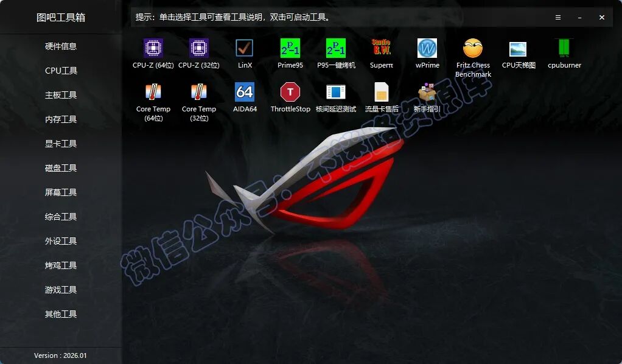Switch to the CPU工具 category
Screen dimensions: 622x364
[x=61, y=71]
